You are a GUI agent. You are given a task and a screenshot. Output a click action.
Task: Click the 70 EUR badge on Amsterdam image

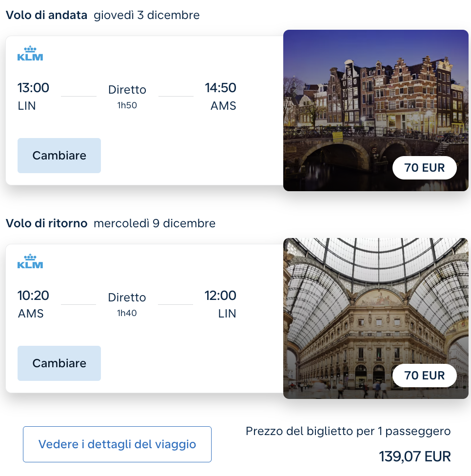pos(425,168)
